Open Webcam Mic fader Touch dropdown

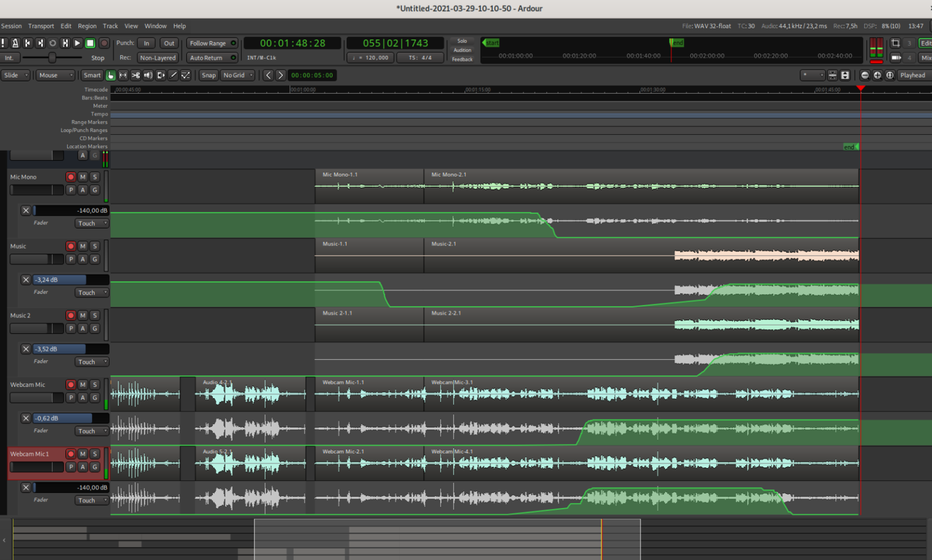[x=92, y=431]
